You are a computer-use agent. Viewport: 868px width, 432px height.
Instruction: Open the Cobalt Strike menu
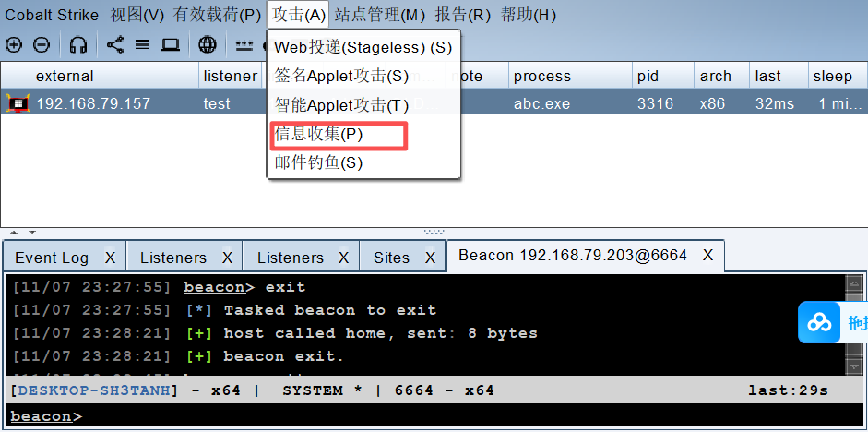[x=52, y=15]
